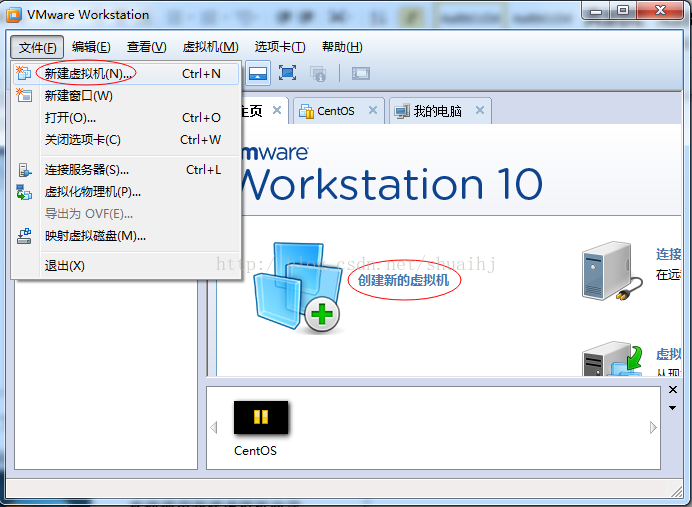
Task: Click the 创建新的虚拟机 link
Action: (x=403, y=280)
